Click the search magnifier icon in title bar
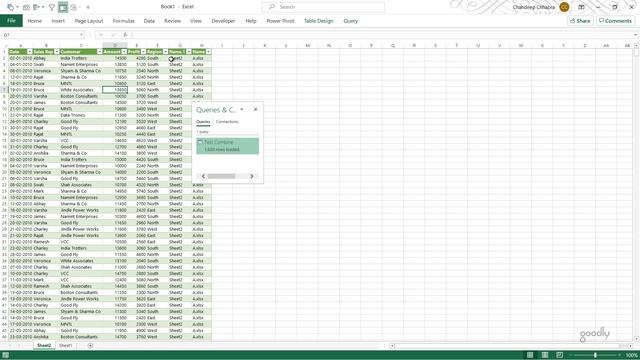The height and width of the screenshot is (360, 640). (x=272, y=7)
